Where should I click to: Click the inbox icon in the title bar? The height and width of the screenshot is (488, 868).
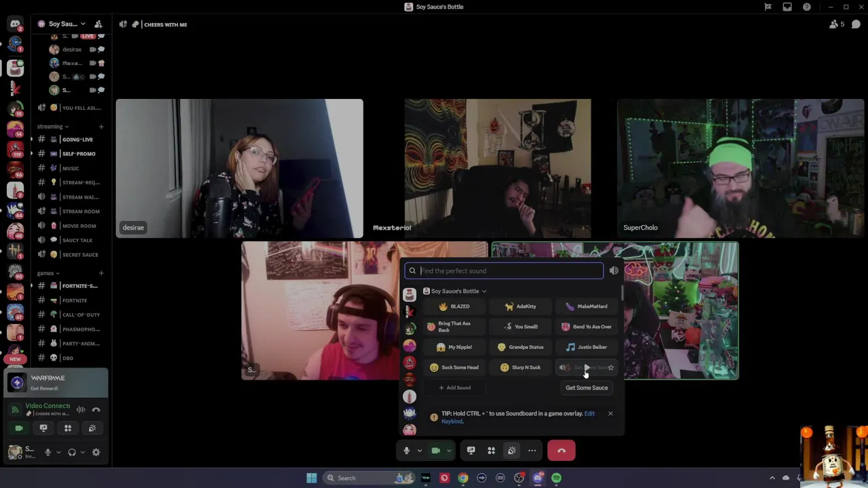[787, 7]
